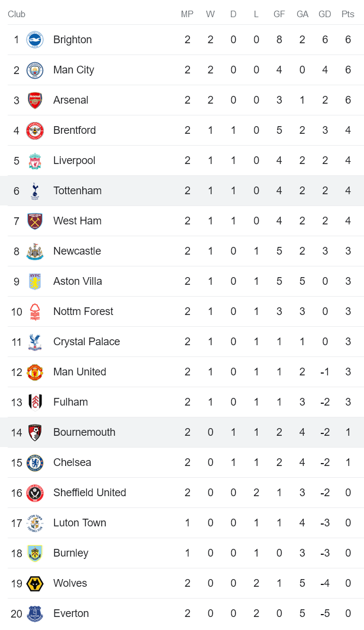
Task: Open the Sheffield United team page
Action: point(91,493)
